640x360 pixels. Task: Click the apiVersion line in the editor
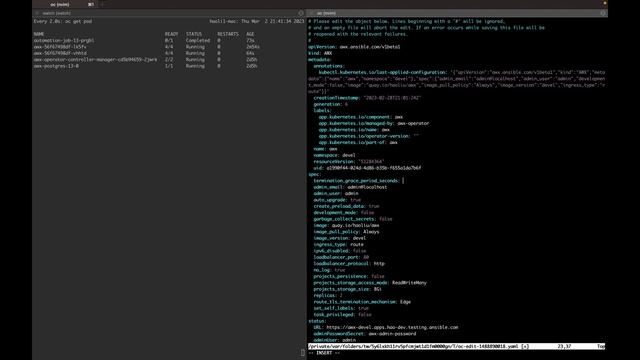pyautogui.click(x=354, y=47)
